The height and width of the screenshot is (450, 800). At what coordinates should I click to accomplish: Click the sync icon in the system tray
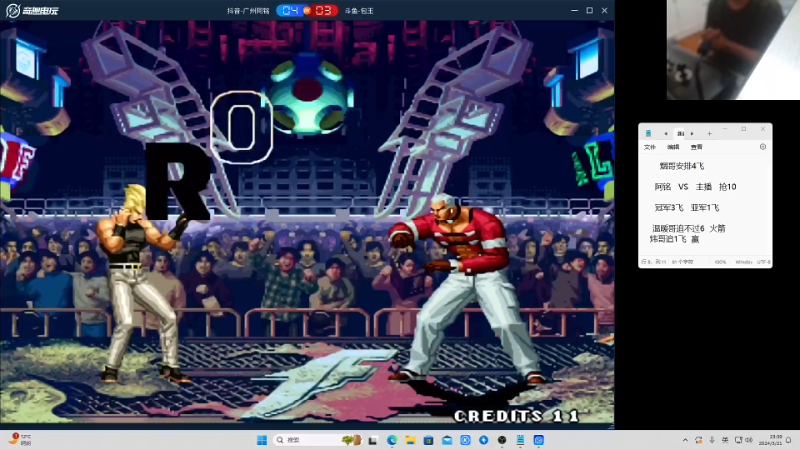[698, 440]
